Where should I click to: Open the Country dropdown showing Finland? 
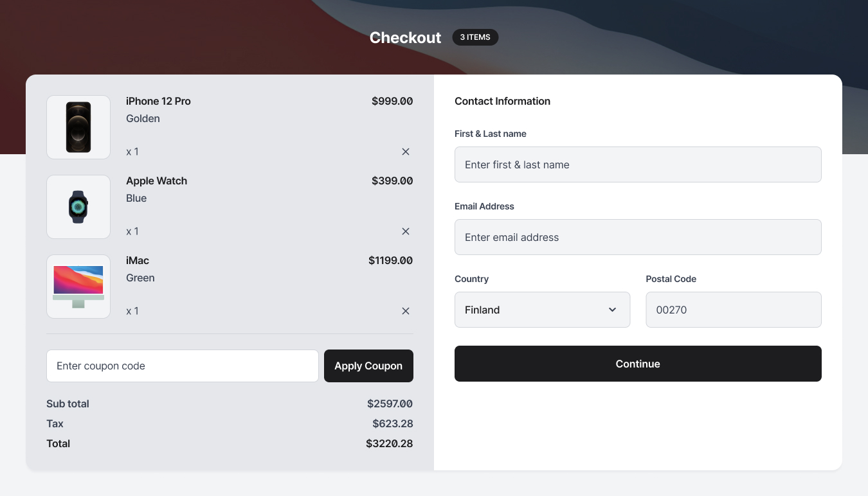coord(542,310)
